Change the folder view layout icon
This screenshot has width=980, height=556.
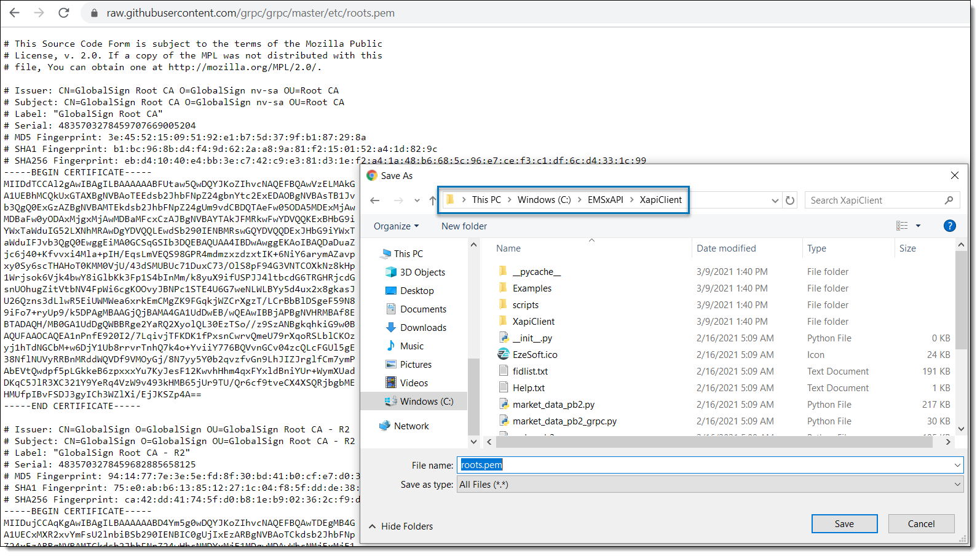(902, 226)
